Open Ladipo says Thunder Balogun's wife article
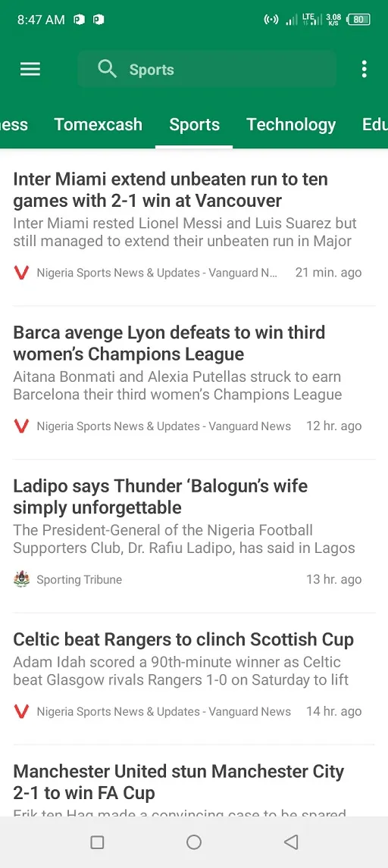The height and width of the screenshot is (868, 388). (161, 497)
